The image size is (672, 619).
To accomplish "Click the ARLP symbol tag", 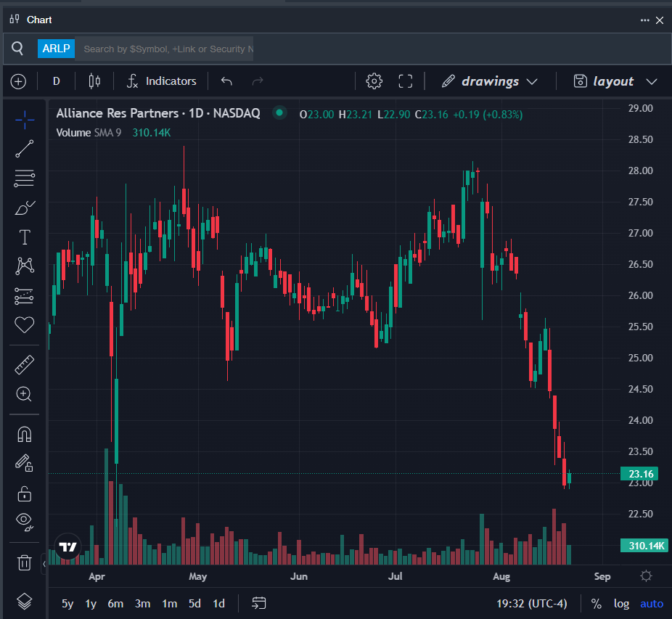I will [x=56, y=49].
